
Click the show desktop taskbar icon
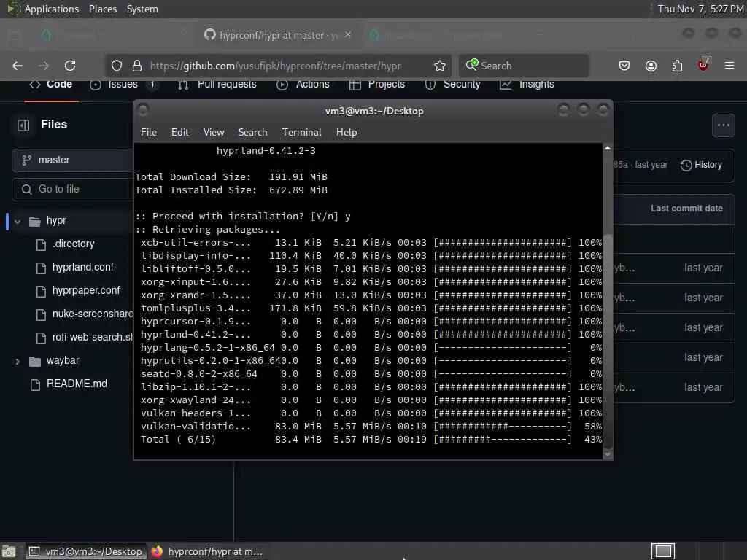pyautogui.click(x=9, y=551)
